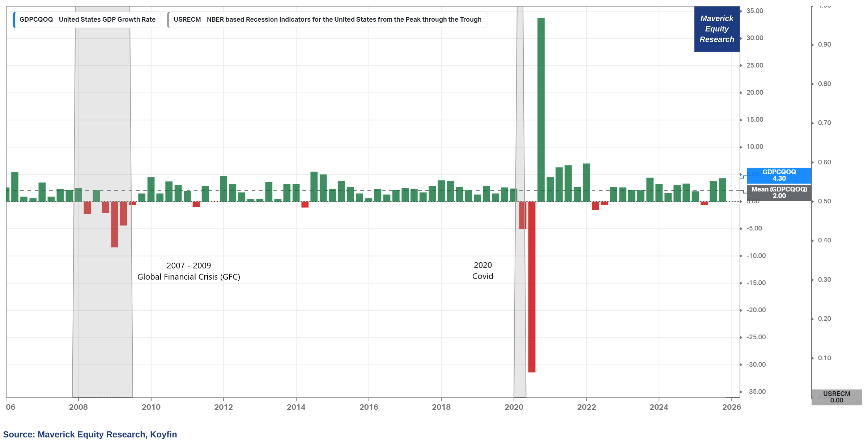Click the Mean (GDPCQOQ) 2.00 value tag
Viewport: 868px width, 448px height.
click(x=779, y=193)
